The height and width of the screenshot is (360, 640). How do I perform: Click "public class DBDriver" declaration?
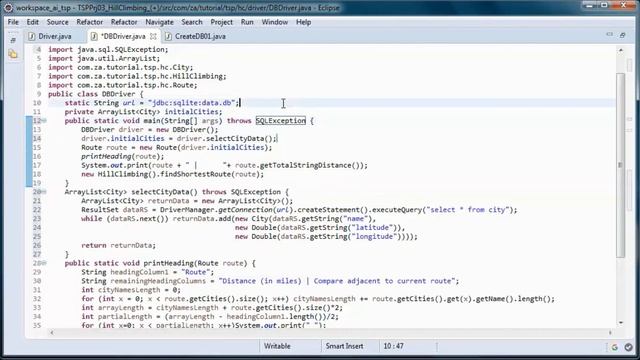91,94
